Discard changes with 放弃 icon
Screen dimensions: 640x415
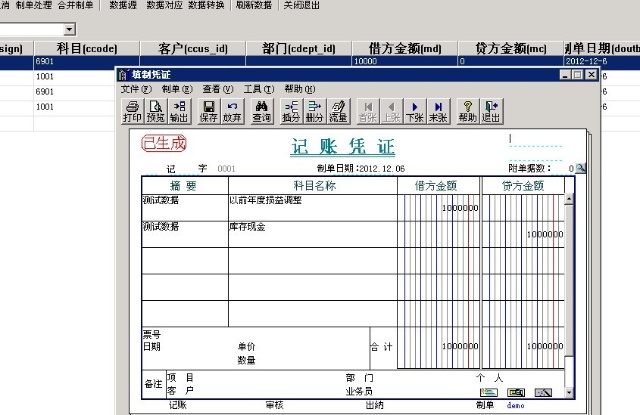pos(232,111)
